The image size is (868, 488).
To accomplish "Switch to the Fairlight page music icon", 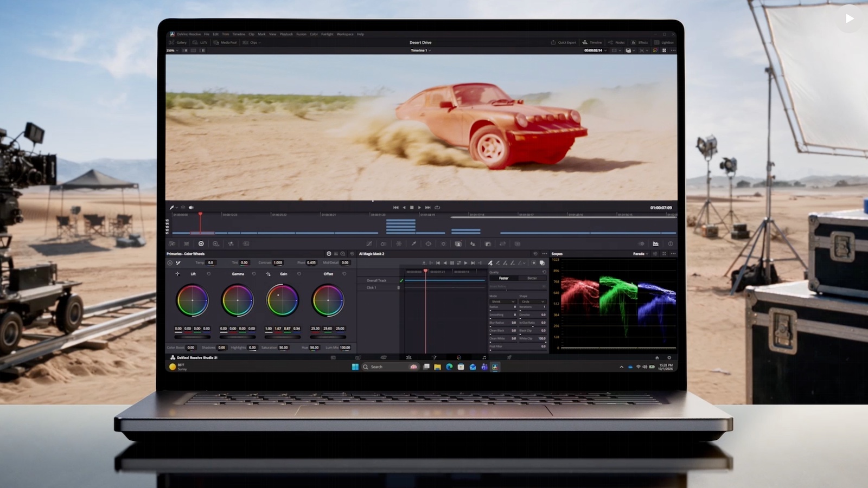I will pyautogui.click(x=484, y=357).
